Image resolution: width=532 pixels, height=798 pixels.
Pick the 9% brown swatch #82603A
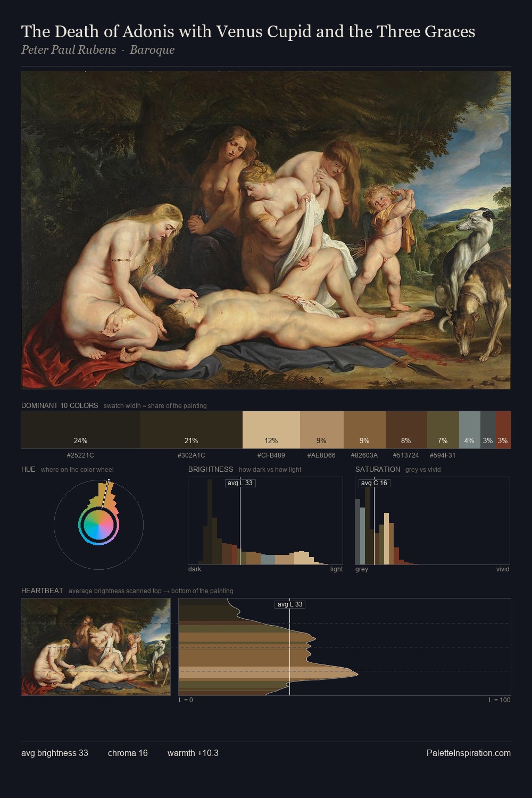(x=364, y=430)
